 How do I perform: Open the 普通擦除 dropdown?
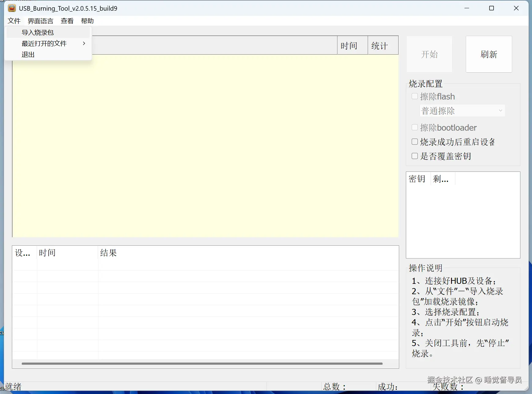pyautogui.click(x=462, y=110)
